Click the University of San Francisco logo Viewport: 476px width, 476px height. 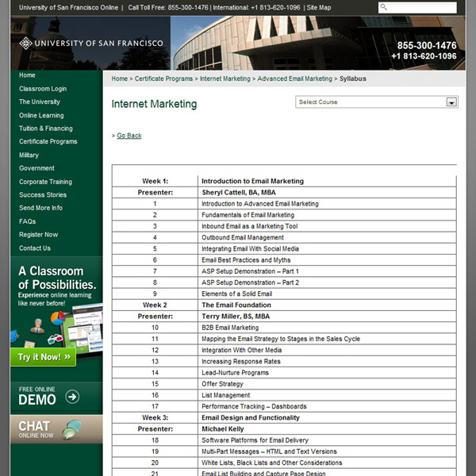coord(91,44)
